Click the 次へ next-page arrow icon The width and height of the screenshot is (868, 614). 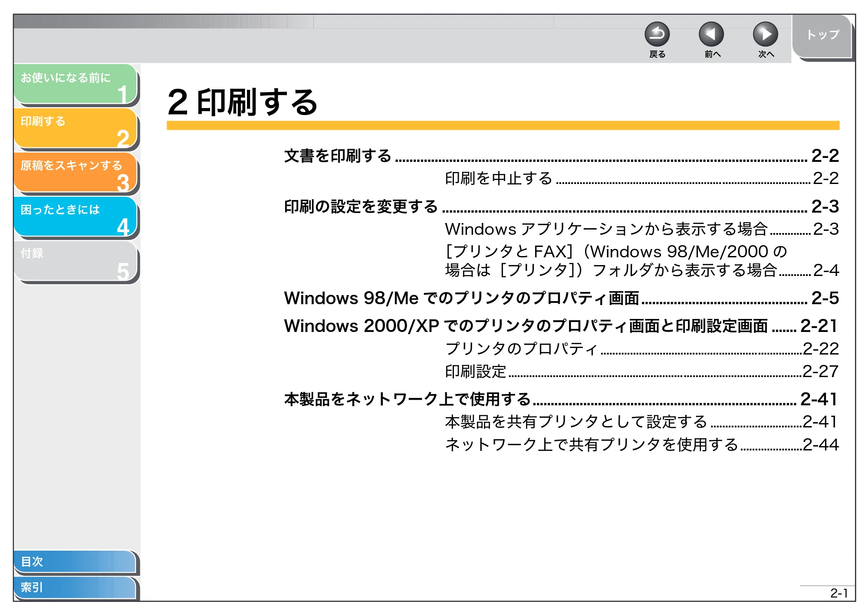point(765,34)
